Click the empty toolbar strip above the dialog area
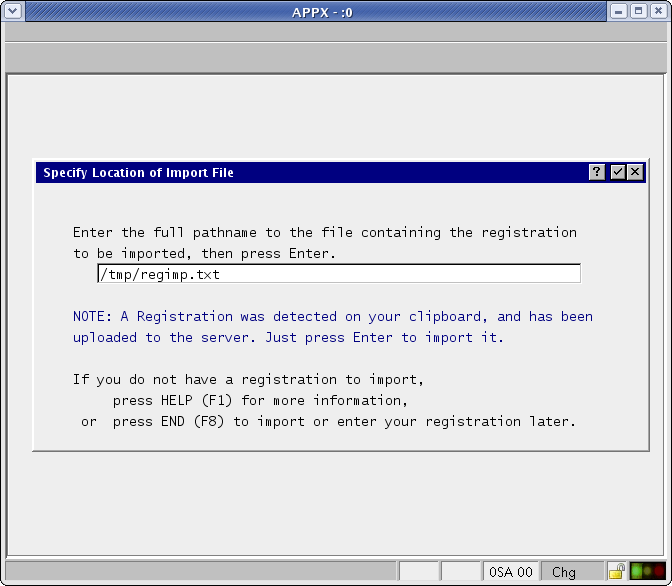This screenshot has height=586, width=672. click(x=336, y=57)
